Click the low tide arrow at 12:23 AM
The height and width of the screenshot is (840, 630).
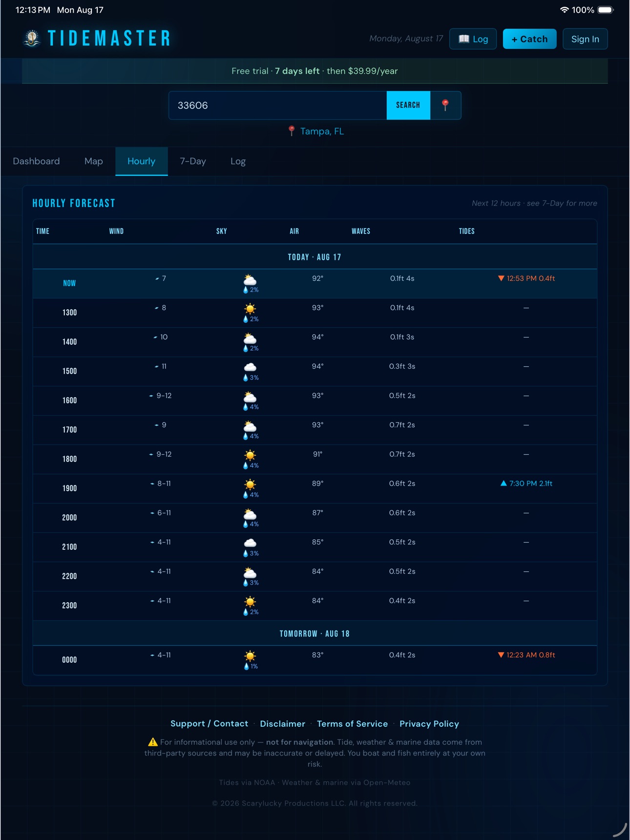pos(501,655)
